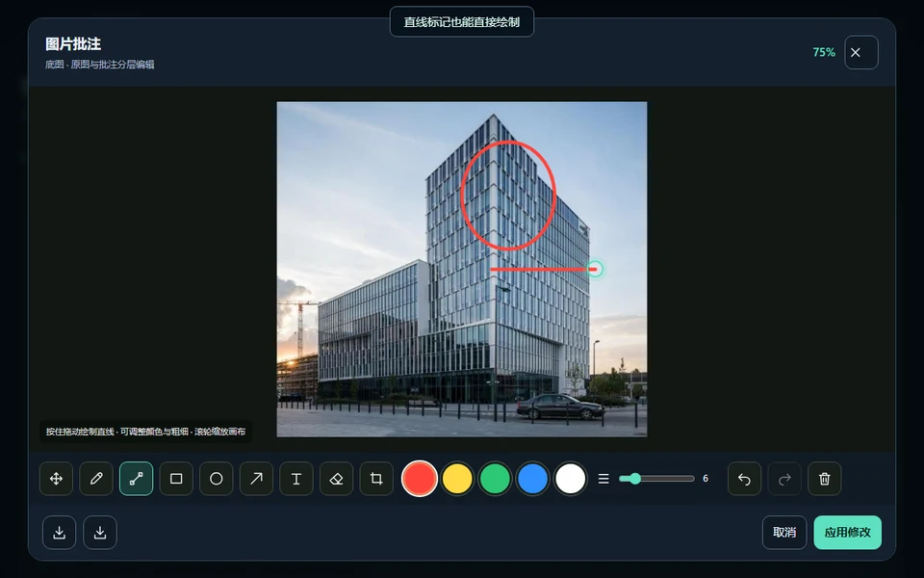Pick the yellow color swatch

[457, 479]
